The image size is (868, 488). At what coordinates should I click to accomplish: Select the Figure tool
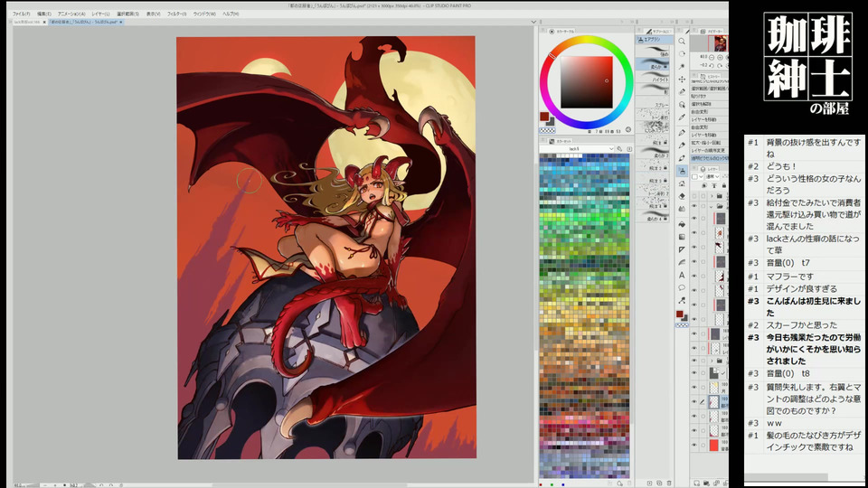pyautogui.click(x=682, y=249)
